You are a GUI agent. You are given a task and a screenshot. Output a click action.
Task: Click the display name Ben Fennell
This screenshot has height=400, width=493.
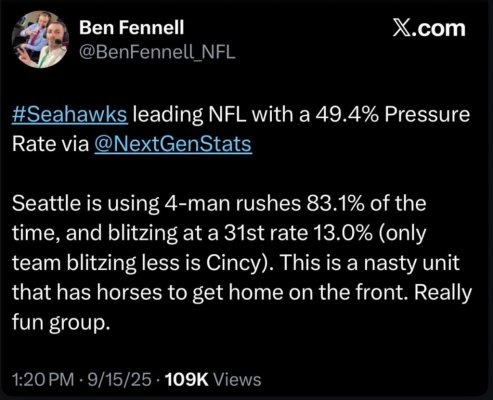point(131,27)
